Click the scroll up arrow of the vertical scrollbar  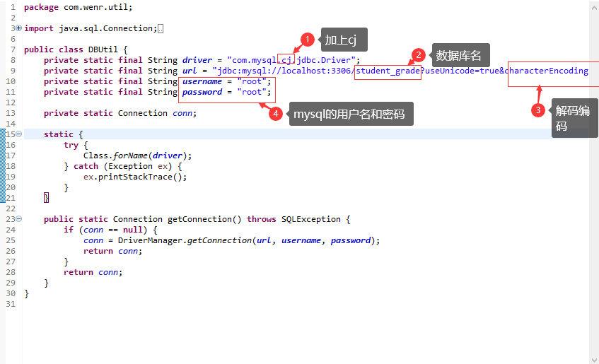pyautogui.click(x=594, y=8)
